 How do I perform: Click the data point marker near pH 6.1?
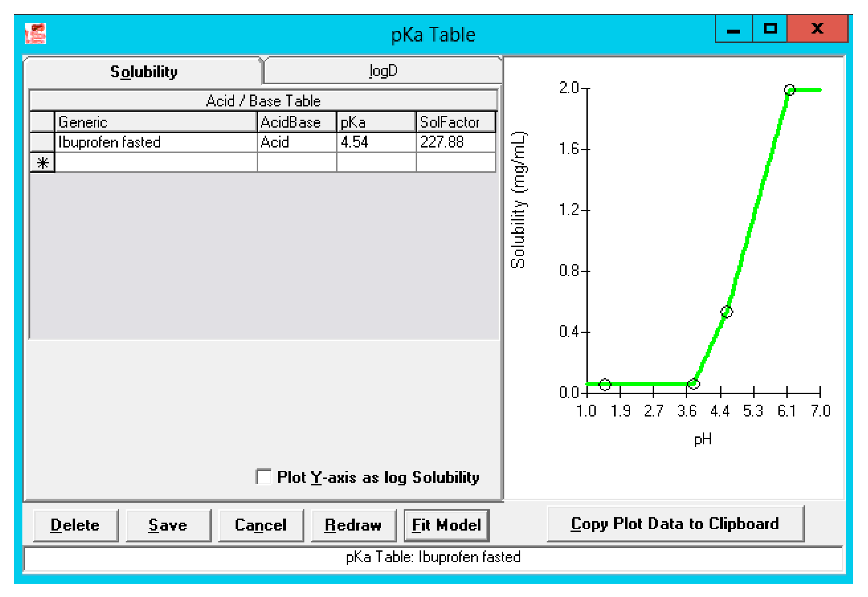point(789,90)
